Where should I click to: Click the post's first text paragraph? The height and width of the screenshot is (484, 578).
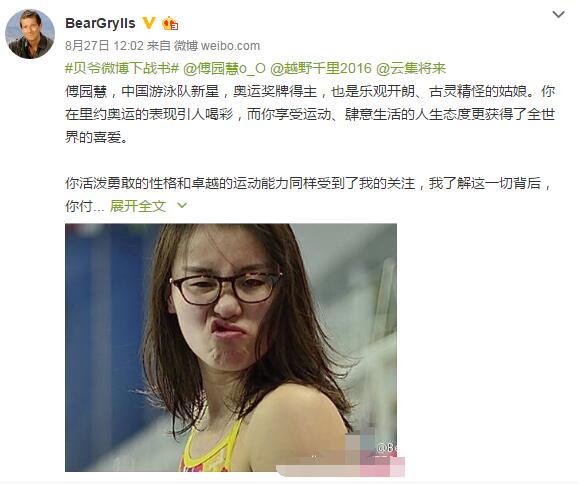point(310,114)
